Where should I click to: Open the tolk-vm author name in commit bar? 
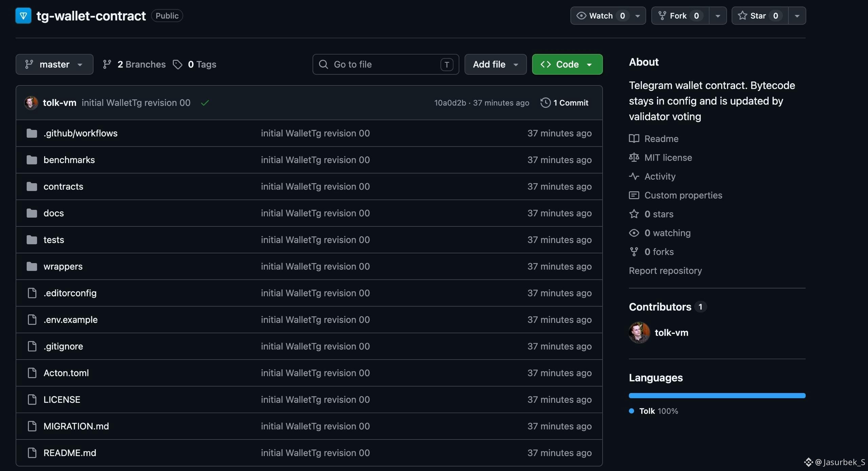[x=60, y=103]
